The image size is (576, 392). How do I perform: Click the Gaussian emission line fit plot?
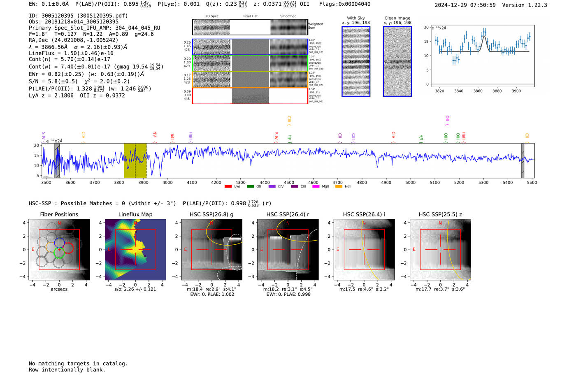(483, 56)
